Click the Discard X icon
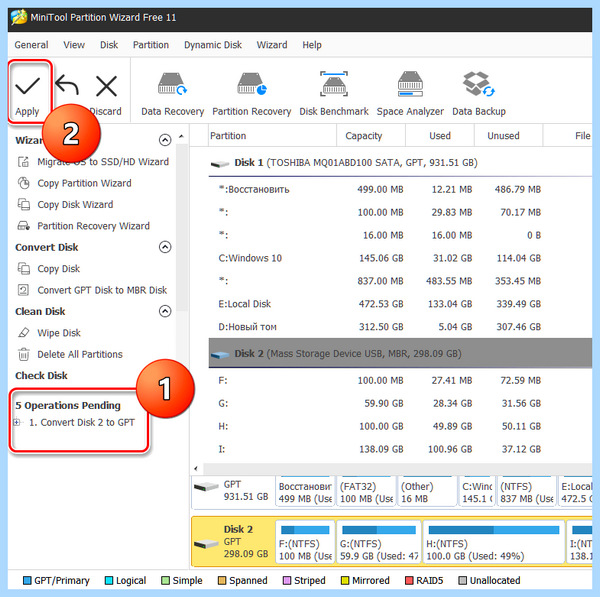600x597 pixels. coord(106,86)
